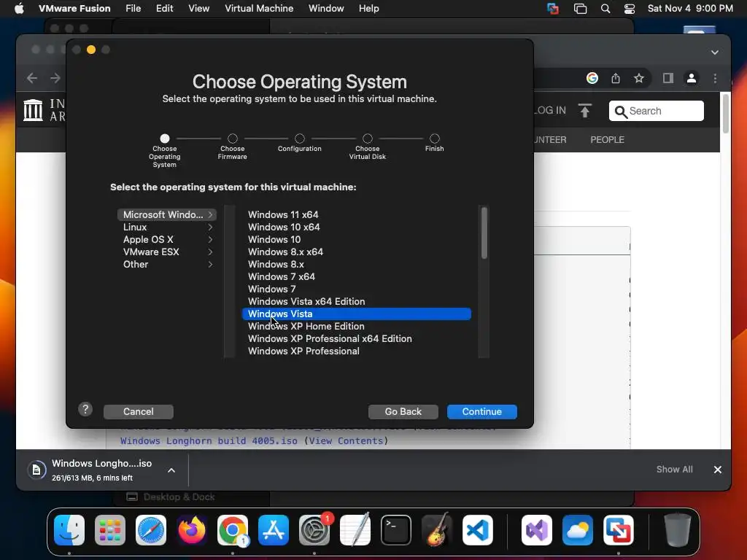Open the Apple menu
Image resolution: width=747 pixels, height=560 pixels.
19,9
